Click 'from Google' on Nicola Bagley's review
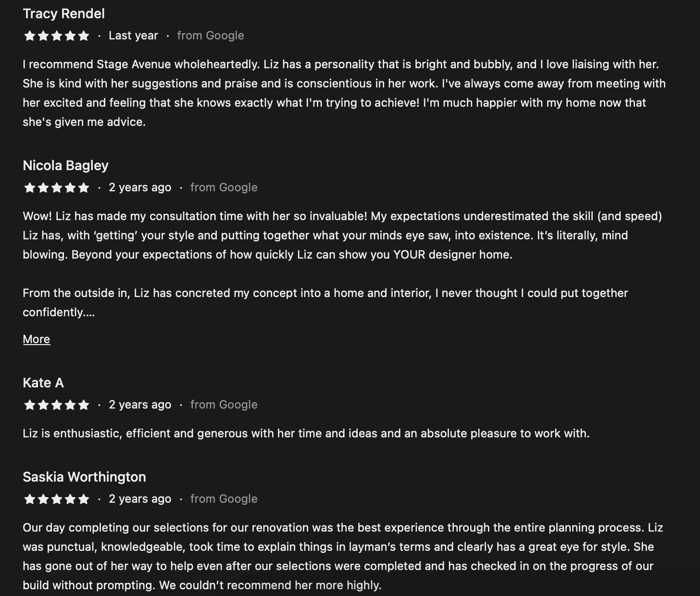This screenshot has width=700, height=596. click(224, 187)
